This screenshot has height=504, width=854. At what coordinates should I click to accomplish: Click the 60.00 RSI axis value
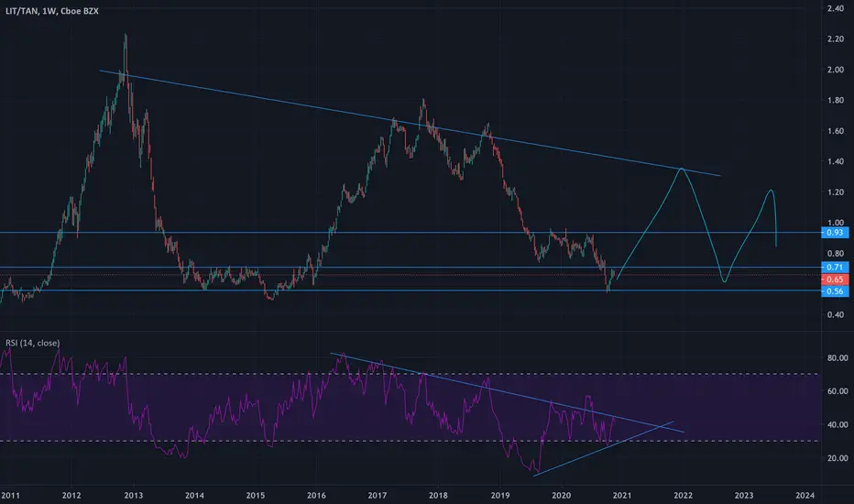click(x=838, y=391)
